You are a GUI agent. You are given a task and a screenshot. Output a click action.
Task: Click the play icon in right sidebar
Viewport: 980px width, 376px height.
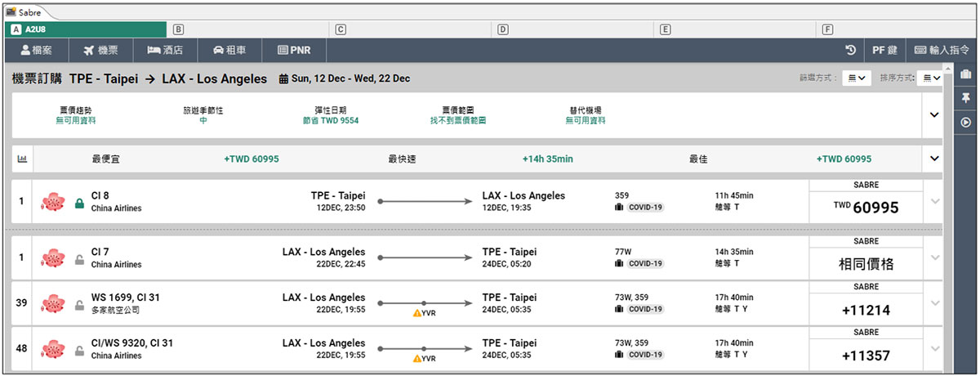(x=965, y=122)
